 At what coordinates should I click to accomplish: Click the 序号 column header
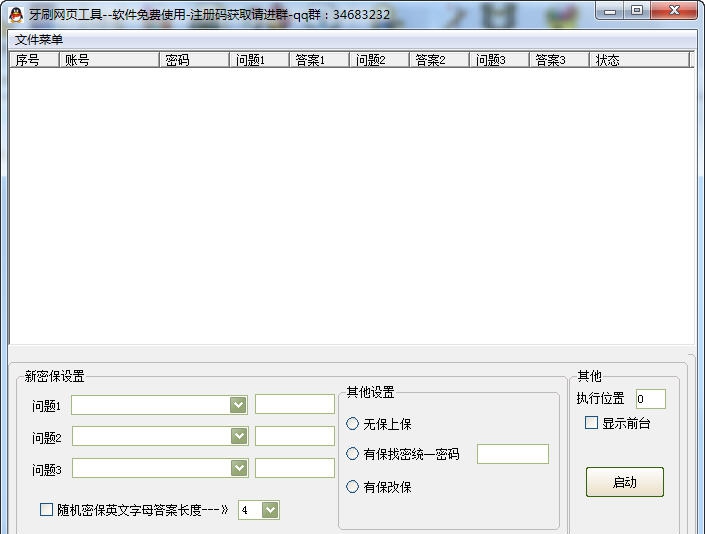coord(35,60)
